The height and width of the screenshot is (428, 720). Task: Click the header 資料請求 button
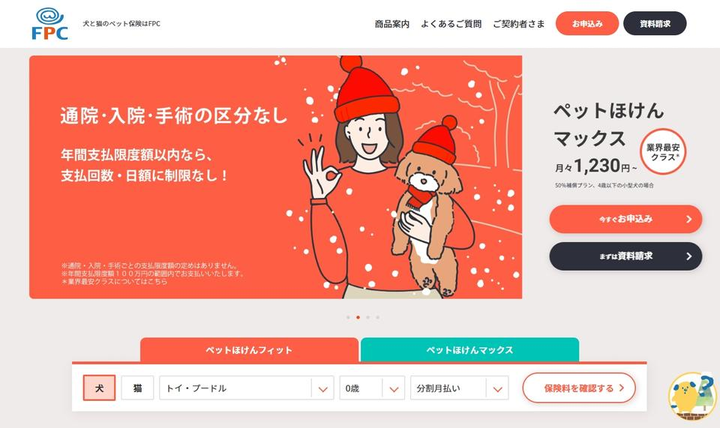(655, 23)
